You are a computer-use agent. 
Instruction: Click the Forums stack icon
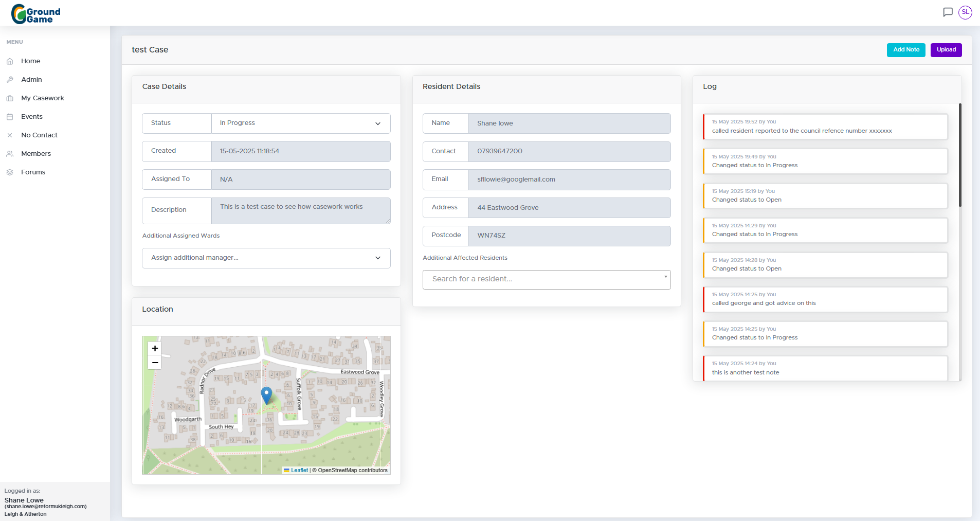click(x=10, y=172)
